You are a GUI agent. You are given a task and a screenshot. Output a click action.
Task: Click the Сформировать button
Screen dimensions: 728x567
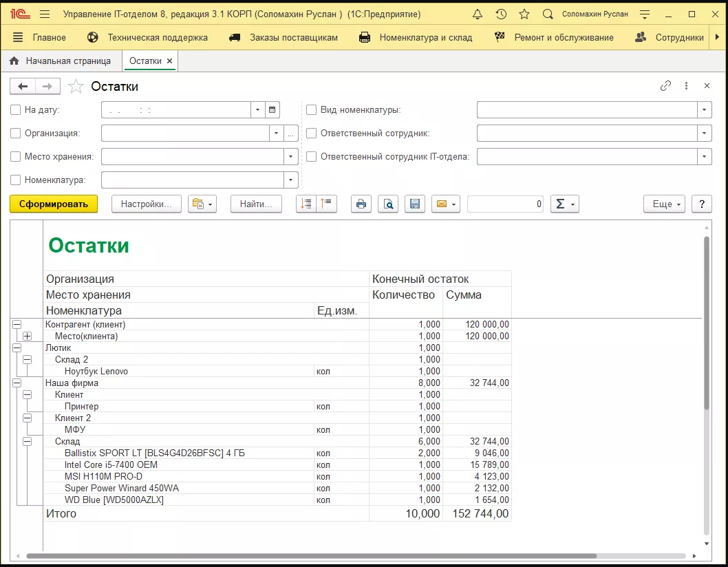(x=54, y=204)
